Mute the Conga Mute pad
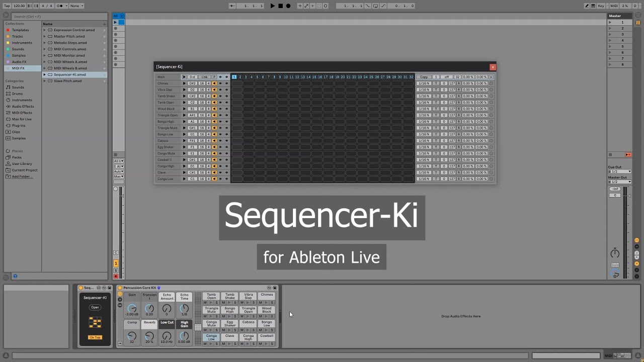Viewport: 644px width, 362px height. [205, 330]
